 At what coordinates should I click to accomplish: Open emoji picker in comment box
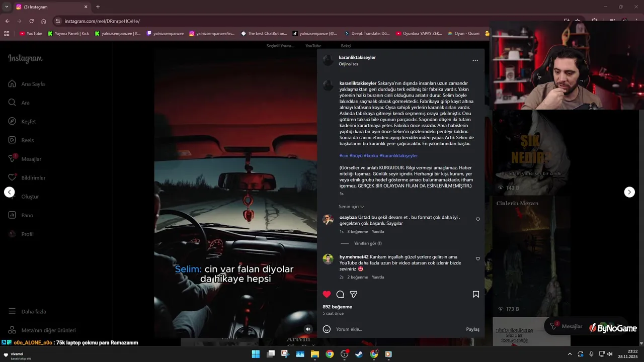pyautogui.click(x=327, y=329)
